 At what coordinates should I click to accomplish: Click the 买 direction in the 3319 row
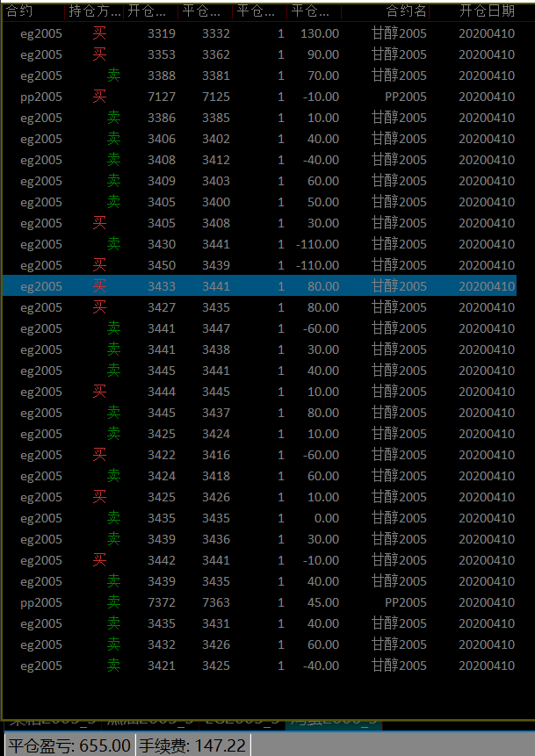click(99, 33)
